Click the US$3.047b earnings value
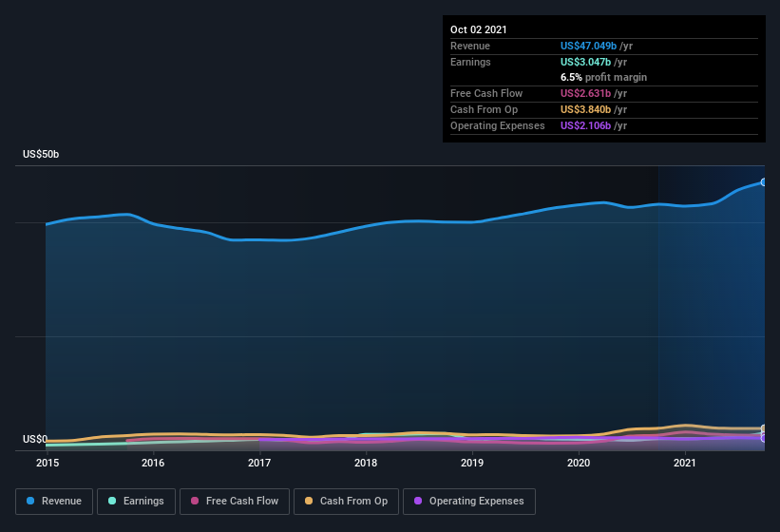This screenshot has height=532, width=780. [585, 62]
